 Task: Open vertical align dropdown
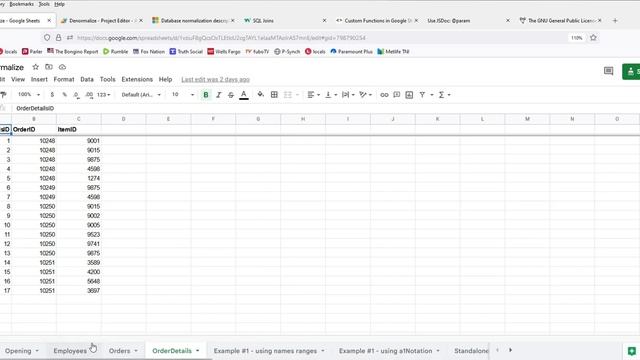[x=331, y=95]
